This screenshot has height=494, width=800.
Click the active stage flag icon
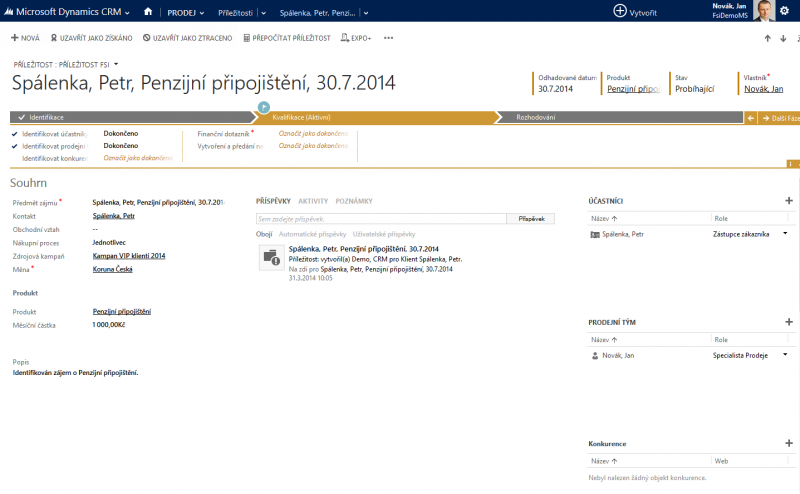tap(264, 107)
